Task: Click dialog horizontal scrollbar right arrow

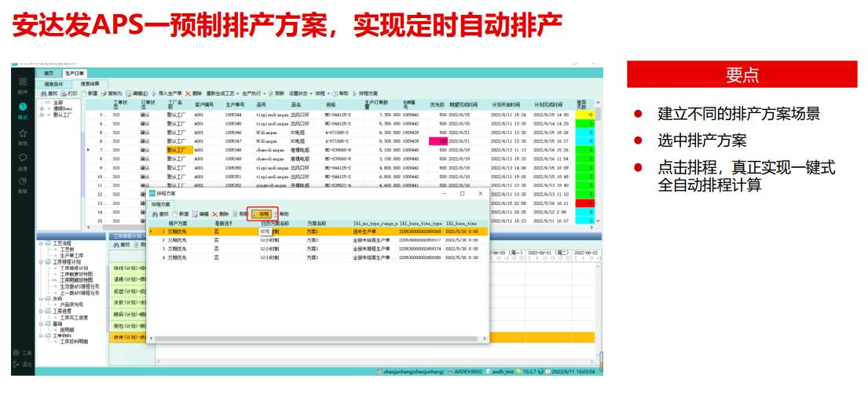Action: pos(485,337)
